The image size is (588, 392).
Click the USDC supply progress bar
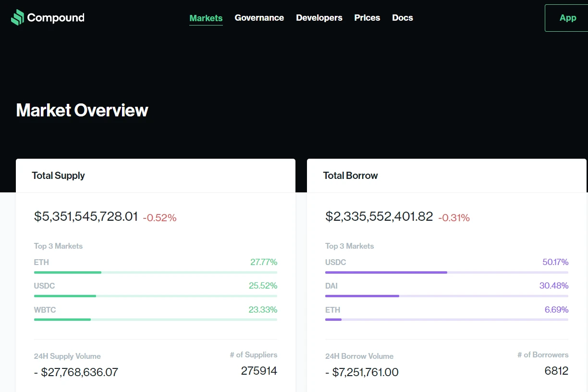[156, 296]
